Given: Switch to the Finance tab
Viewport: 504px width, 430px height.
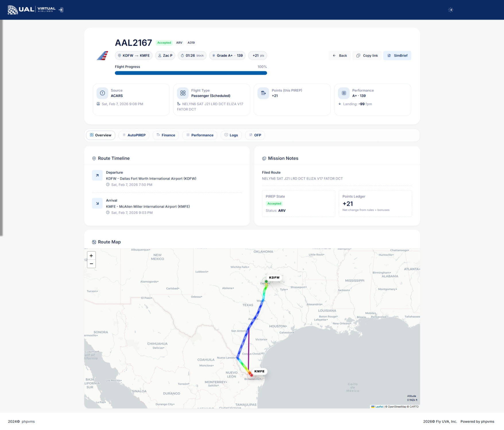Looking at the screenshot, I should [x=166, y=135].
